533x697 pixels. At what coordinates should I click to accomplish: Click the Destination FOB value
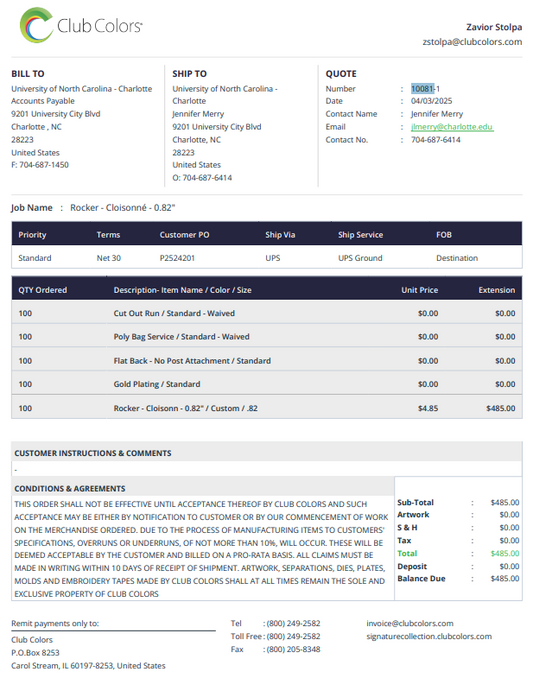point(457,258)
